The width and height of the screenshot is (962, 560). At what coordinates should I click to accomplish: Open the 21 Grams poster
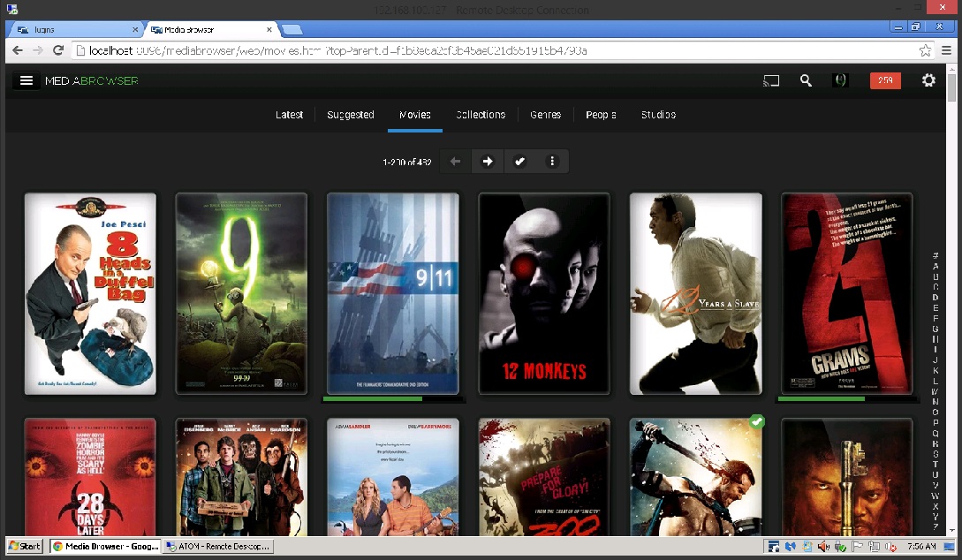846,294
